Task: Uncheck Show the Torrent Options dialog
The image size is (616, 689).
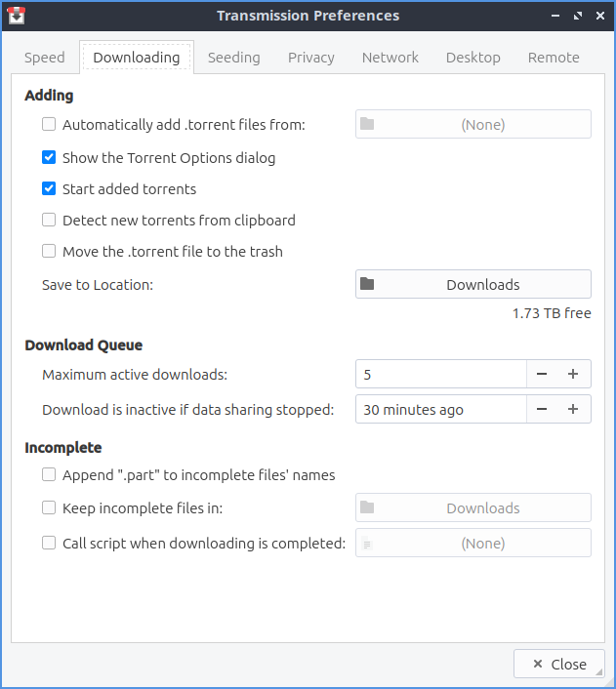Action: [x=49, y=158]
